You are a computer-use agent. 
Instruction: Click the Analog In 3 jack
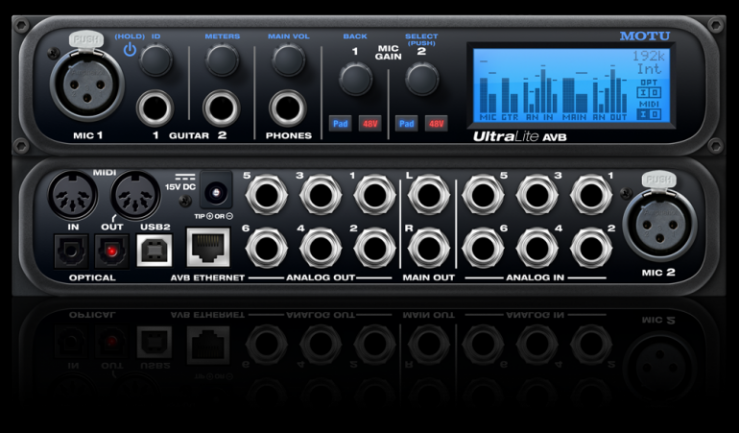point(537,195)
